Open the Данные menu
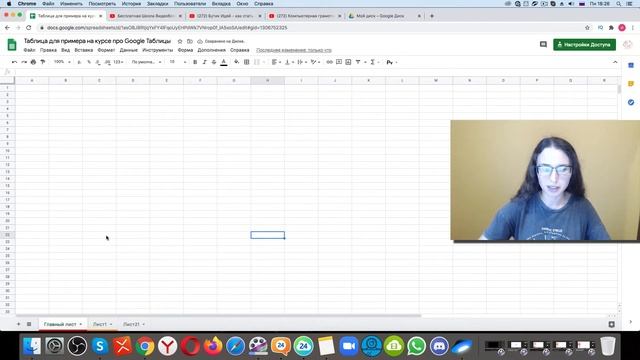Image resolution: width=640 pixels, height=360 pixels. [129, 50]
